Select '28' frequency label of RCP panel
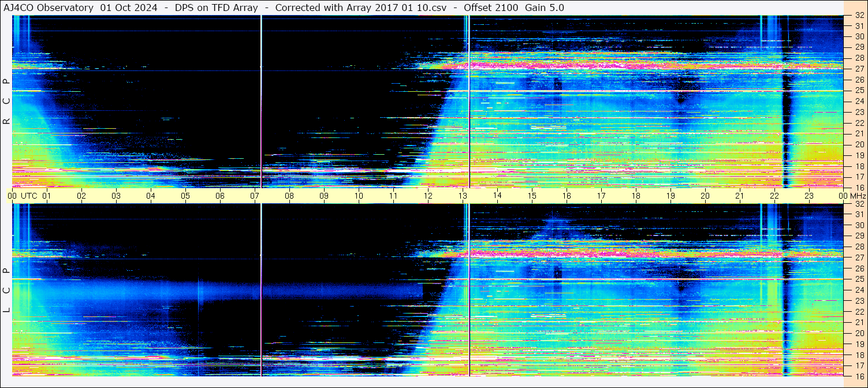This screenshot has height=388, width=868. 859,58
